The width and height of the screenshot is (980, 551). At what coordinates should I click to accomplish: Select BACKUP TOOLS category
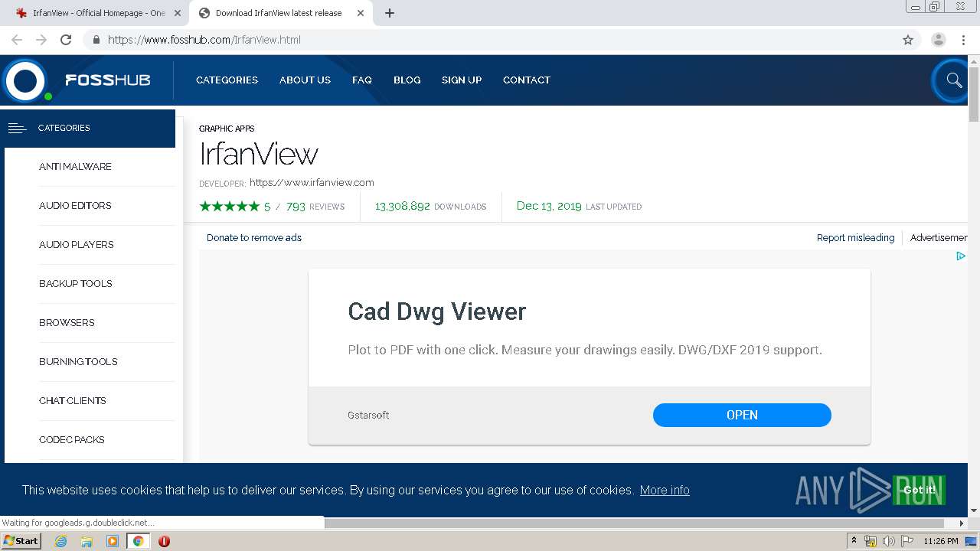click(x=75, y=283)
